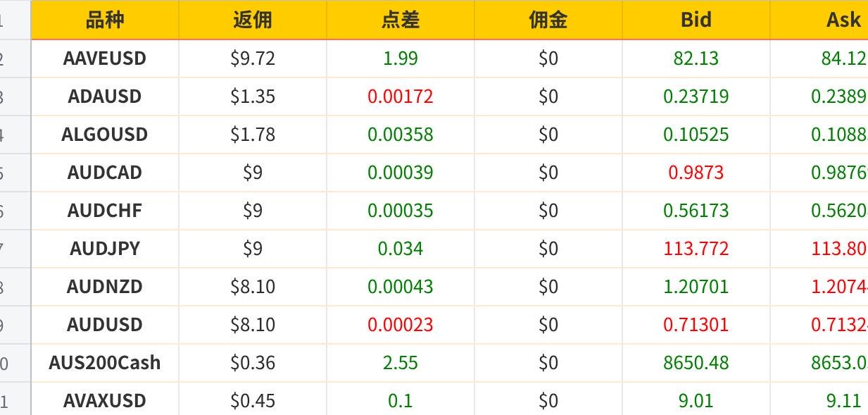Click the $0 commission in ADAUSD row
The width and height of the screenshot is (868, 415).
(x=548, y=97)
